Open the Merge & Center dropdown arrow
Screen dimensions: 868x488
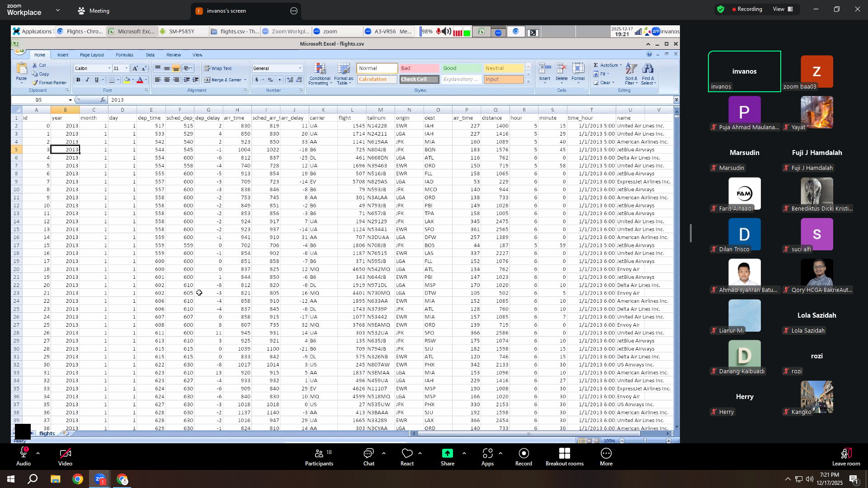[245, 80]
